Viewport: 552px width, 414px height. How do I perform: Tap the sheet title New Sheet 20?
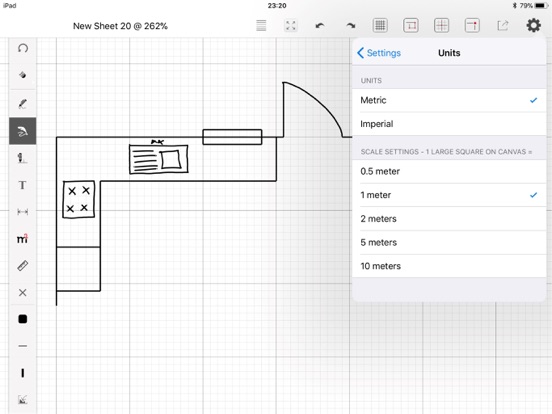click(120, 26)
